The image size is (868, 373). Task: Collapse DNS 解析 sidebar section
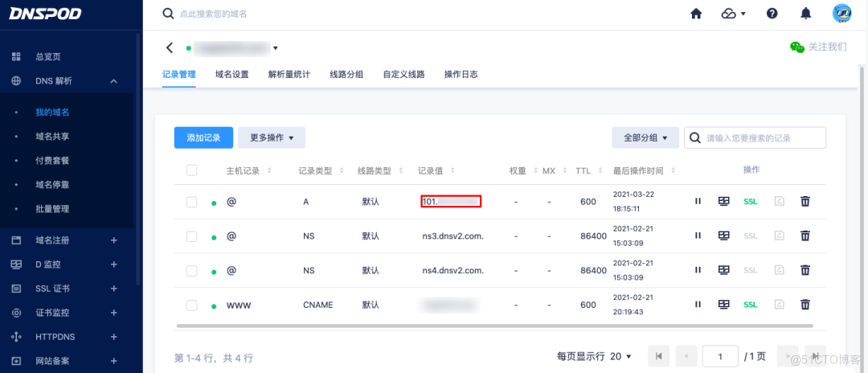coord(113,81)
